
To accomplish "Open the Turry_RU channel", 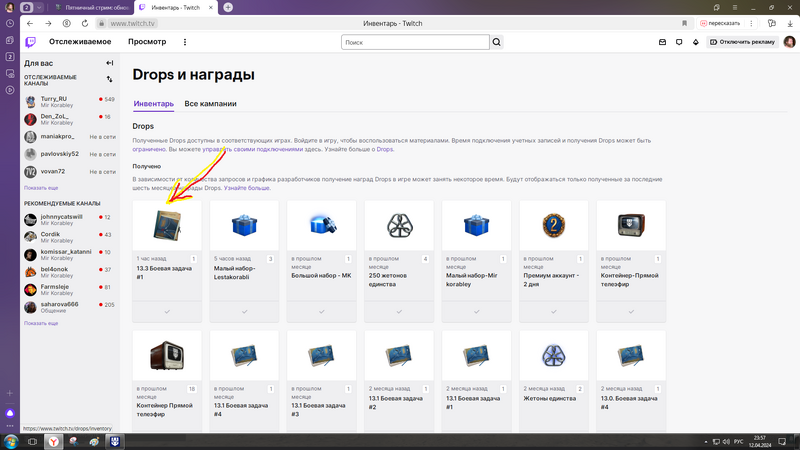I will (x=70, y=102).
